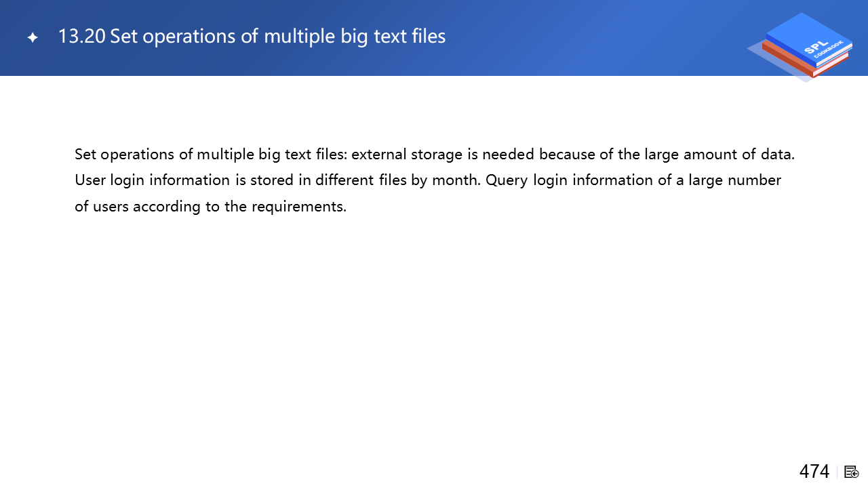Click the section number 13.20 in the title
Image resolution: width=868 pixels, height=488 pixels.
coord(81,37)
